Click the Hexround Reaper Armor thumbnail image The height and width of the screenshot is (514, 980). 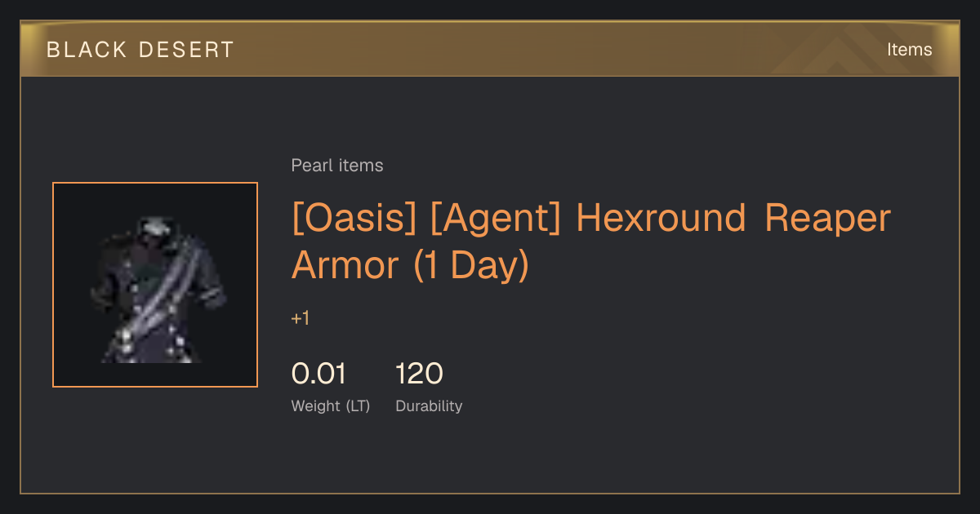point(155,285)
